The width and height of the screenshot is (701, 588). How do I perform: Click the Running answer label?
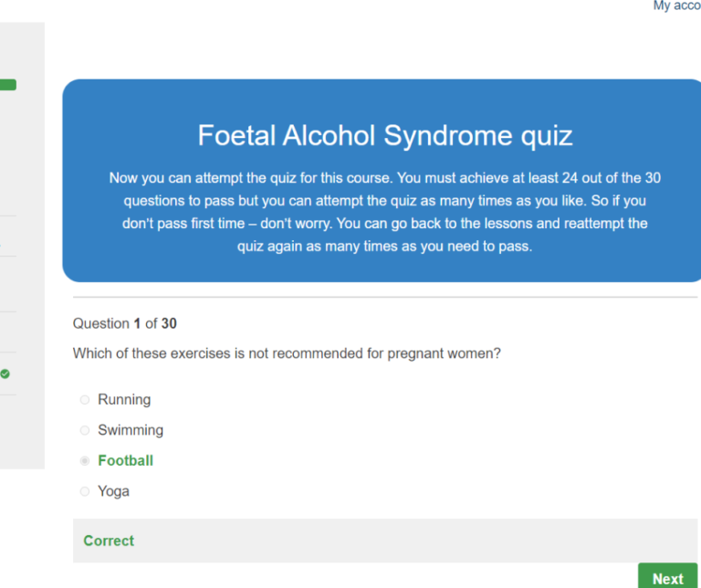coord(124,400)
